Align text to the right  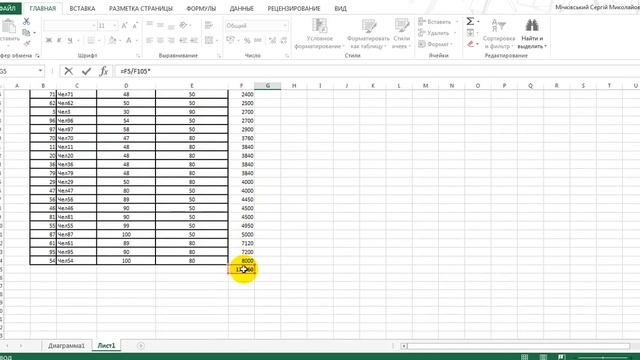point(171,40)
